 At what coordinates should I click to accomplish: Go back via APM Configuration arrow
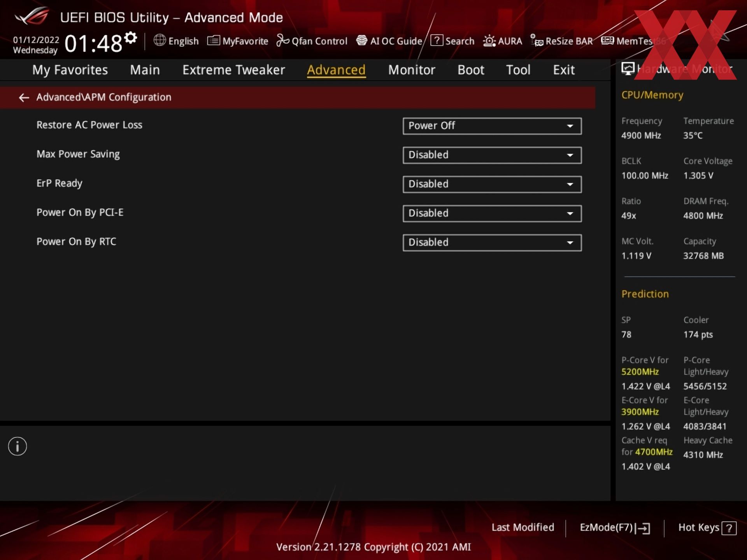click(24, 98)
